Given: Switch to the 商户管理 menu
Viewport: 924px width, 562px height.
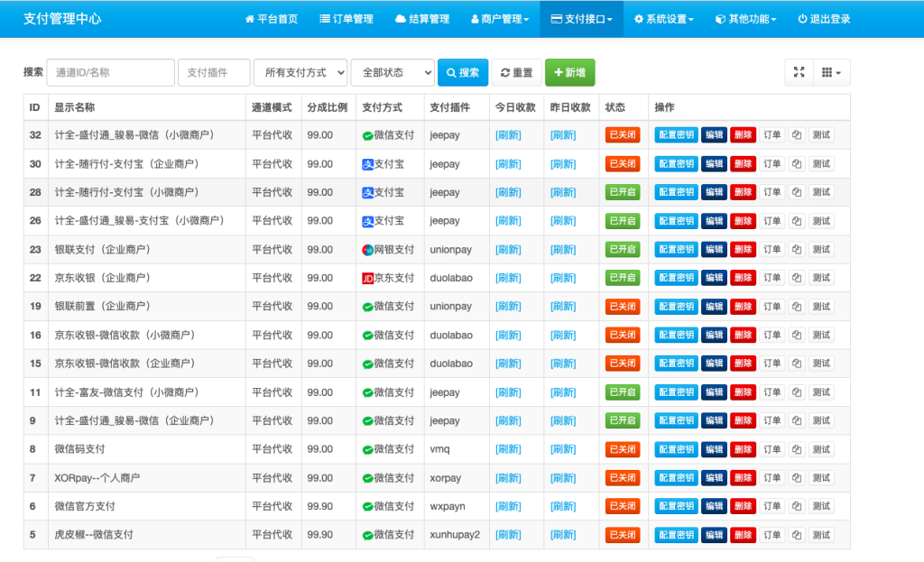Looking at the screenshot, I should point(502,18).
